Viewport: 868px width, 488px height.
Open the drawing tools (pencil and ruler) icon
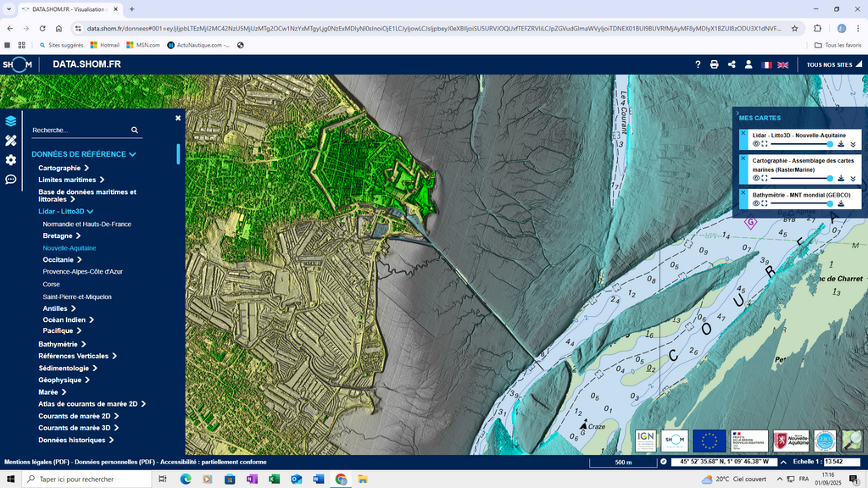[10, 141]
